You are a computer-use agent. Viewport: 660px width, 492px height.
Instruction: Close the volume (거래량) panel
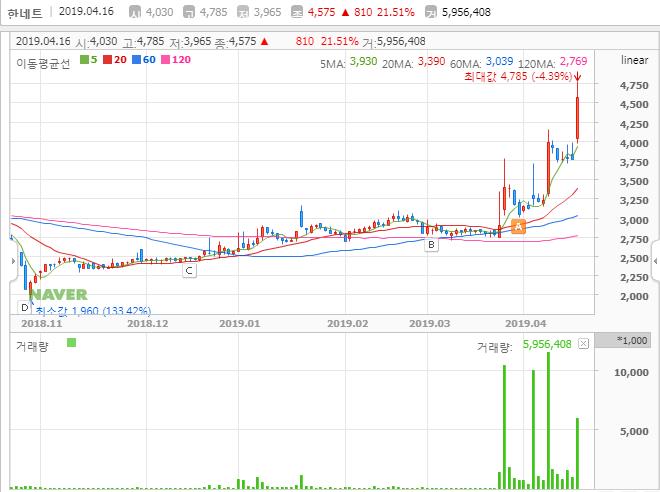point(583,344)
